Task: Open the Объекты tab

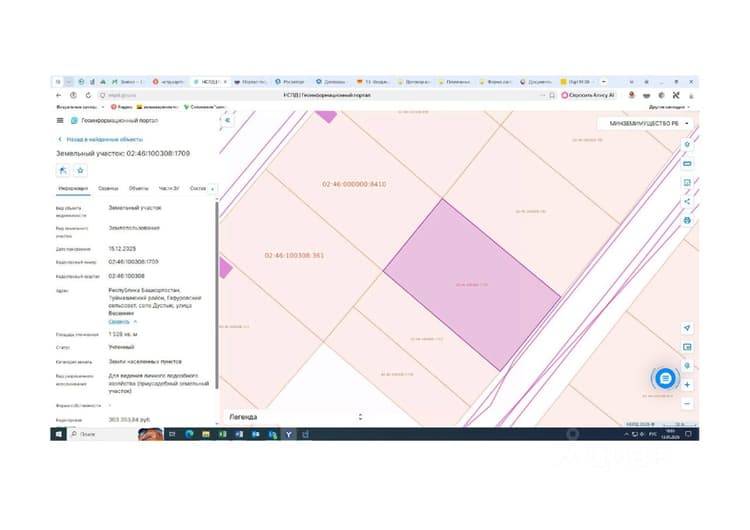Action: tap(139, 188)
